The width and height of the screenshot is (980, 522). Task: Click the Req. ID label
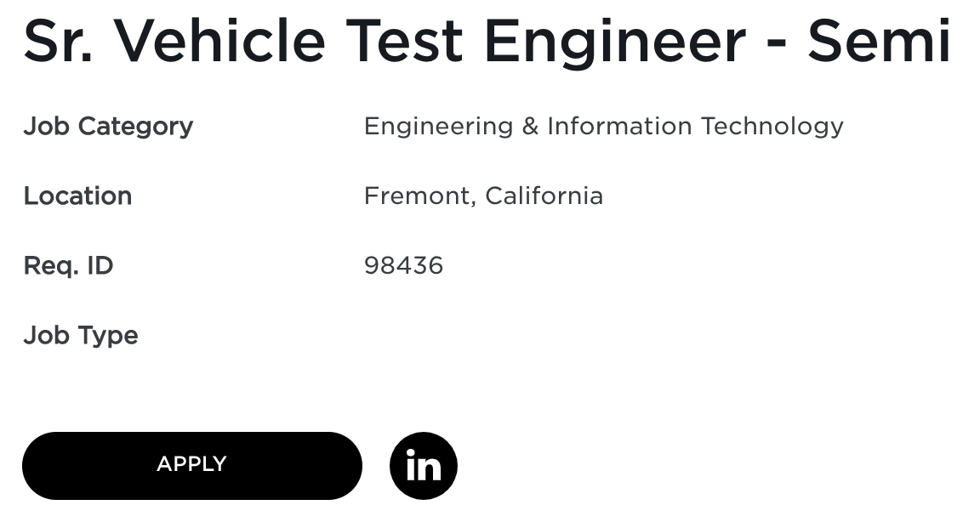[x=68, y=266]
